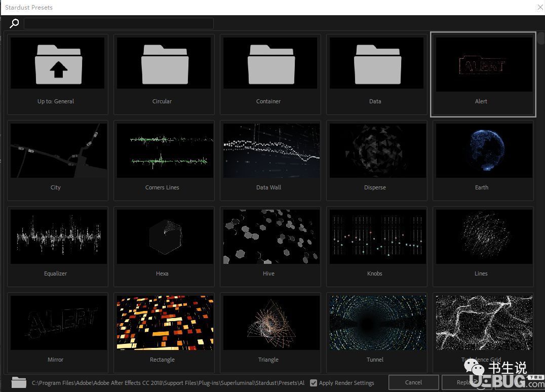
Task: Click the Replace button
Action: 467,382
